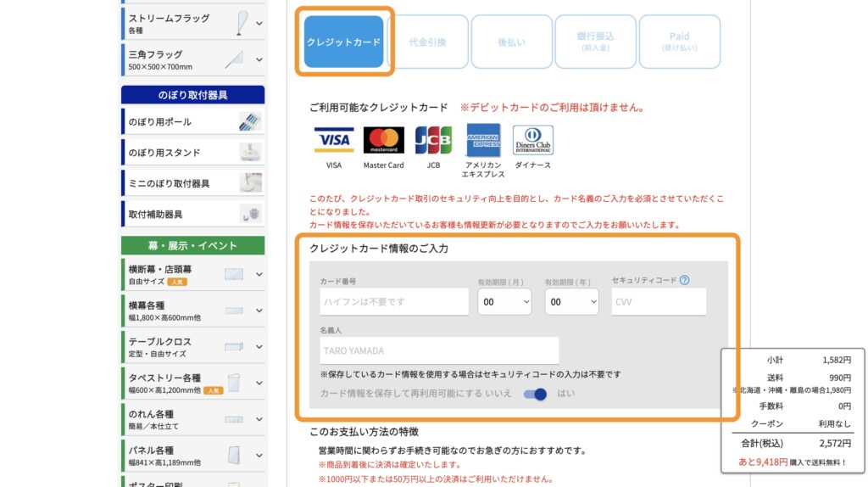This screenshot has width=868, height=487.
Task: Click the このお支払い方法の特徴 heading
Action: coord(364,432)
